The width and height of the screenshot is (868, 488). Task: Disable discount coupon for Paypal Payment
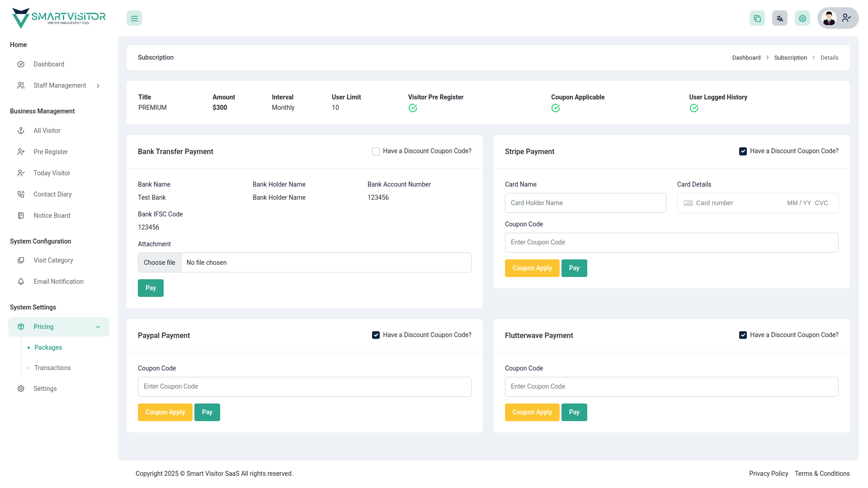pyautogui.click(x=376, y=335)
